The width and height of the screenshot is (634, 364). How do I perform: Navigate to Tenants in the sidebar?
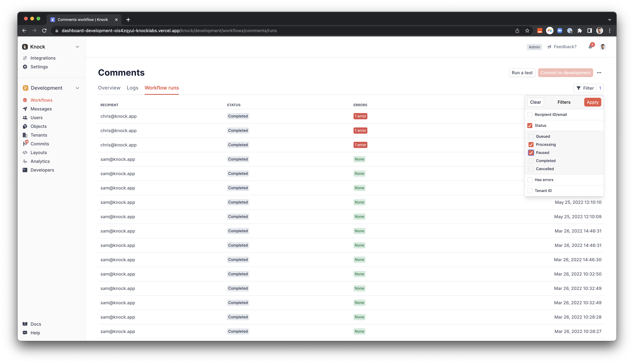pos(39,135)
